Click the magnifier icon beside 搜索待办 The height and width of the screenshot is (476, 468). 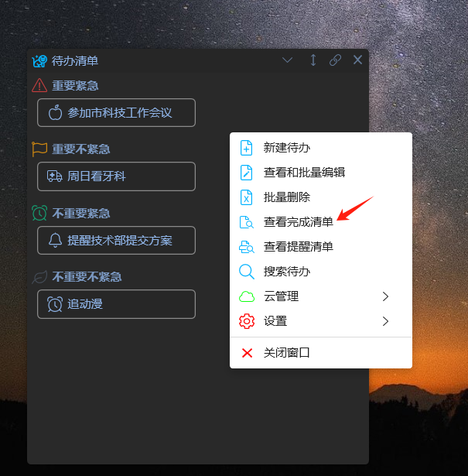(247, 272)
